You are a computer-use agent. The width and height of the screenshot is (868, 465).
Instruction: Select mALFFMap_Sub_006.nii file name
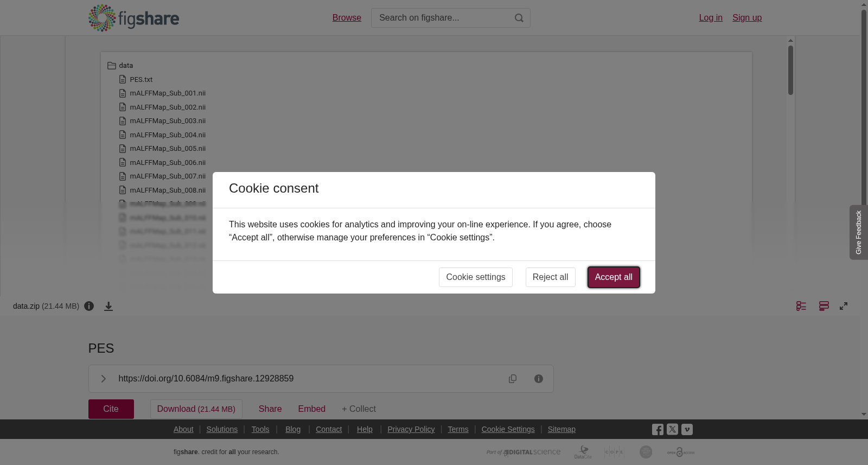168,163
